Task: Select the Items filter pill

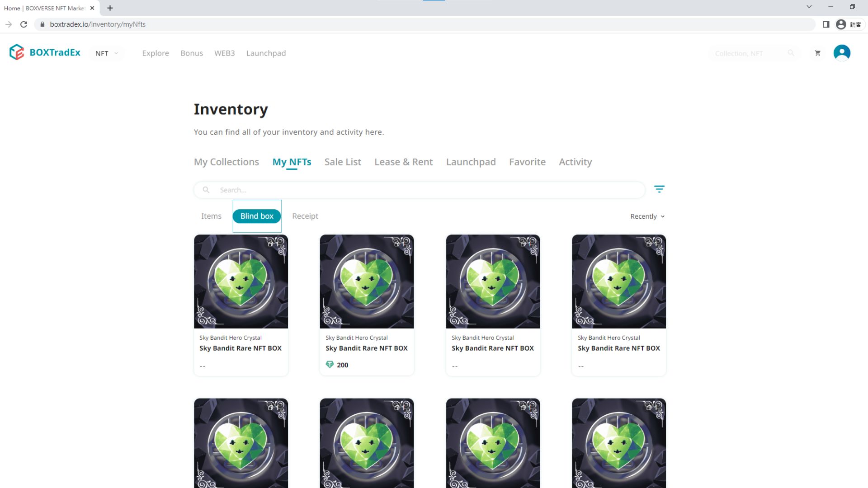Action: coord(211,216)
